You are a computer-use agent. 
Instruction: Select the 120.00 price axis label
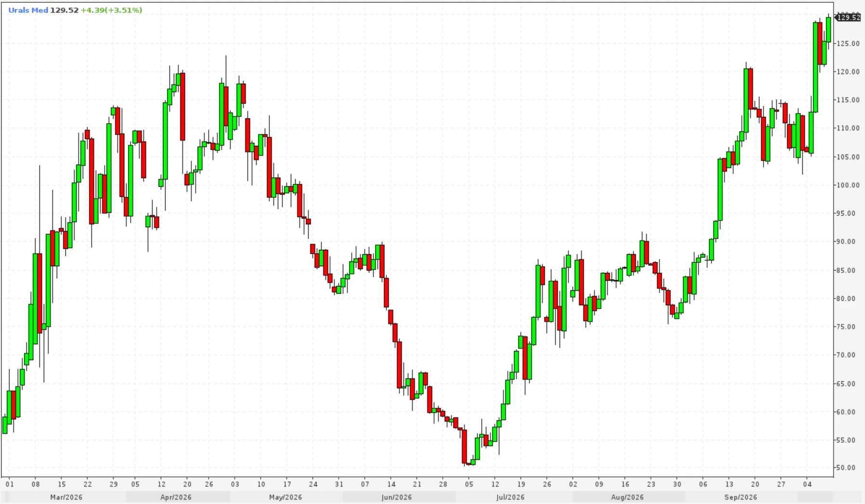(848, 72)
